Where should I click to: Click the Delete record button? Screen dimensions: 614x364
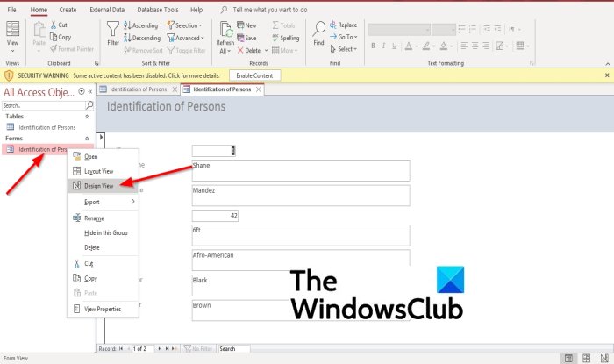point(248,51)
